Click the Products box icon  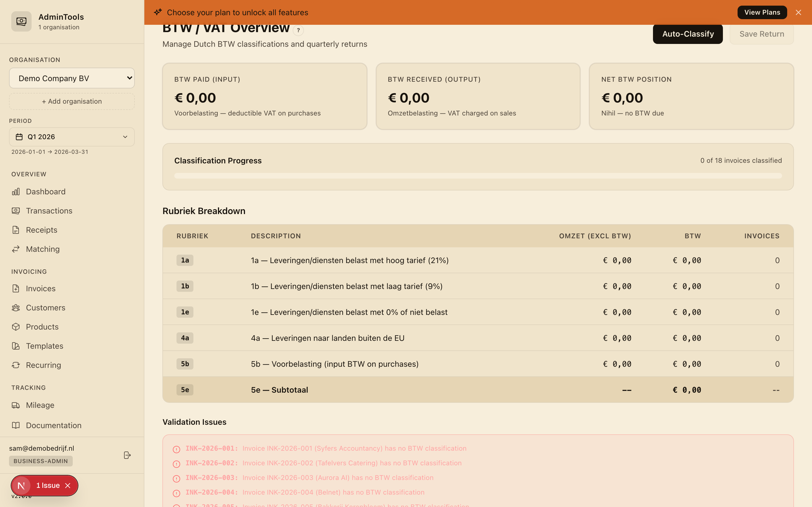tap(16, 327)
